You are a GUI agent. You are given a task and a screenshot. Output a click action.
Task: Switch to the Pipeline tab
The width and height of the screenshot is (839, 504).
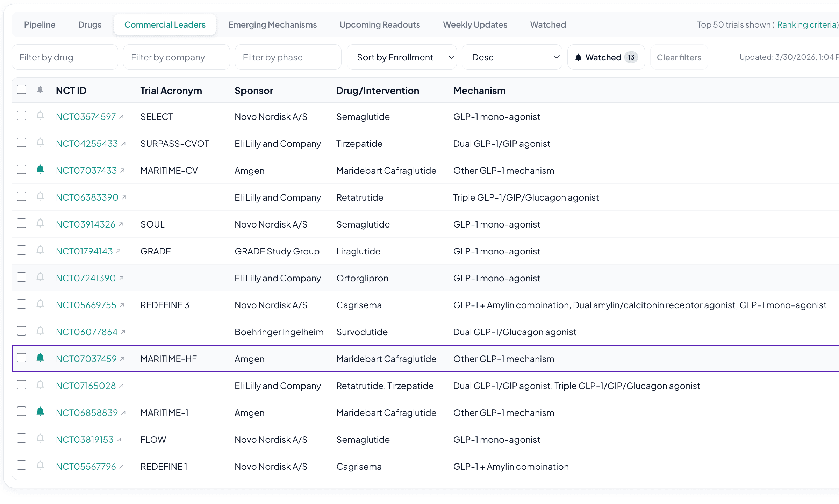[40, 25]
